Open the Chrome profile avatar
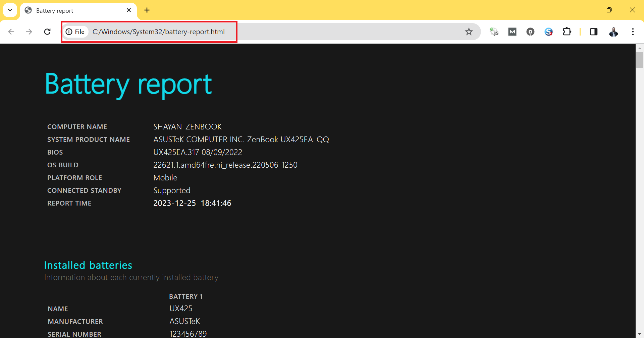Viewport: 644px width, 338px height. 613,32
